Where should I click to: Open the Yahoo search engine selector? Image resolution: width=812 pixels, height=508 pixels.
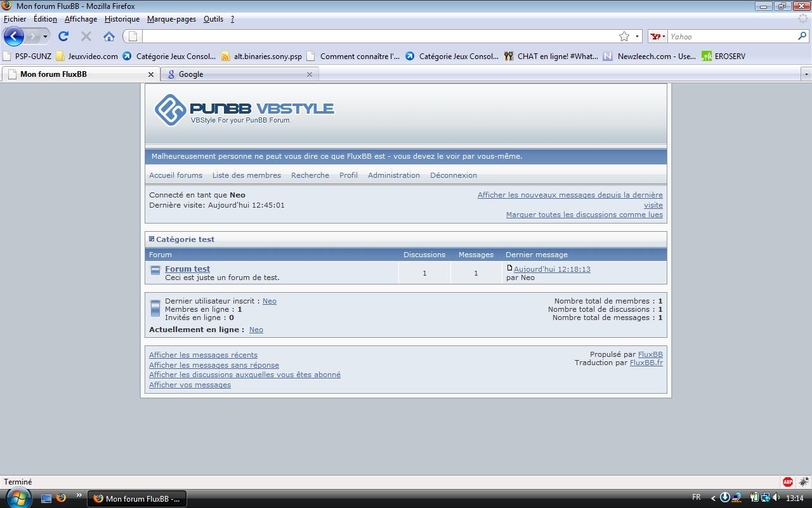click(658, 36)
